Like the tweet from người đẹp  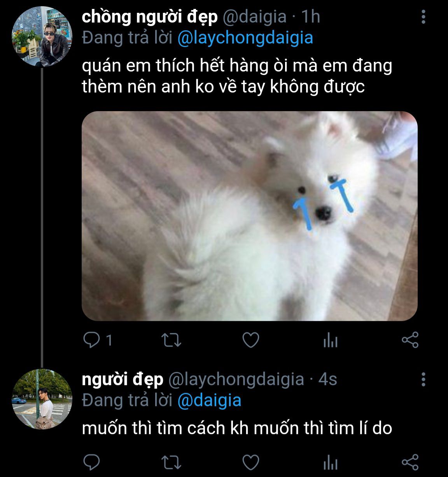(x=251, y=462)
